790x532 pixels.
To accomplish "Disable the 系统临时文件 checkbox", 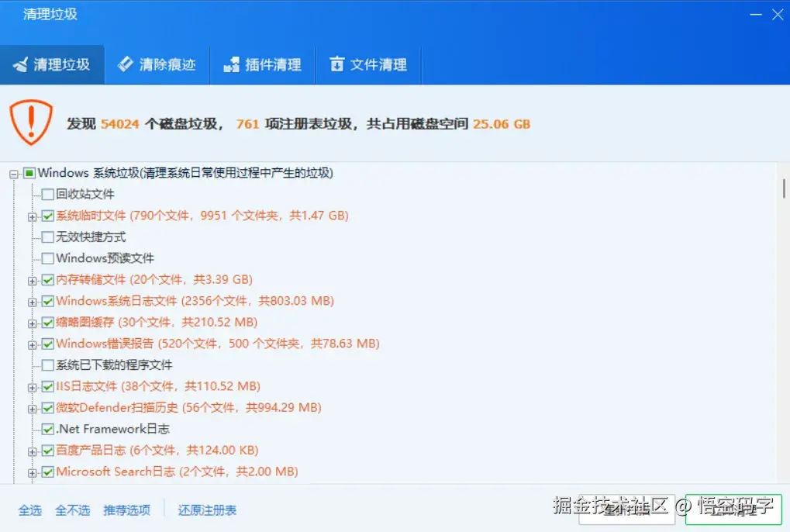I will [x=48, y=216].
